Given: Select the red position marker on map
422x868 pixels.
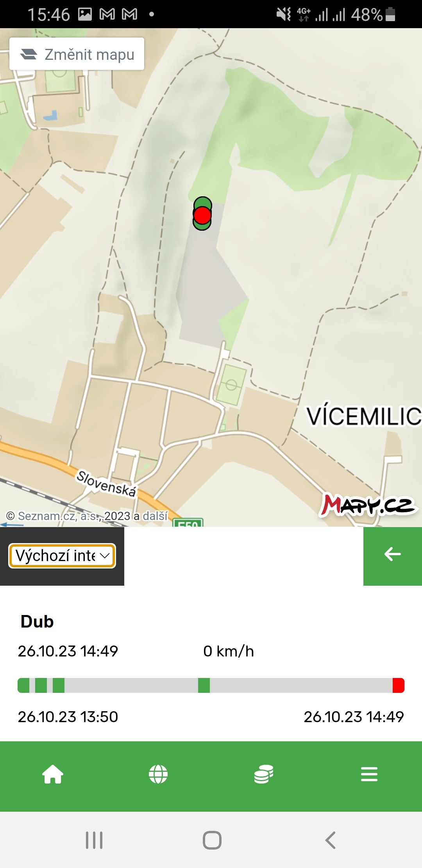Looking at the screenshot, I should (202, 215).
